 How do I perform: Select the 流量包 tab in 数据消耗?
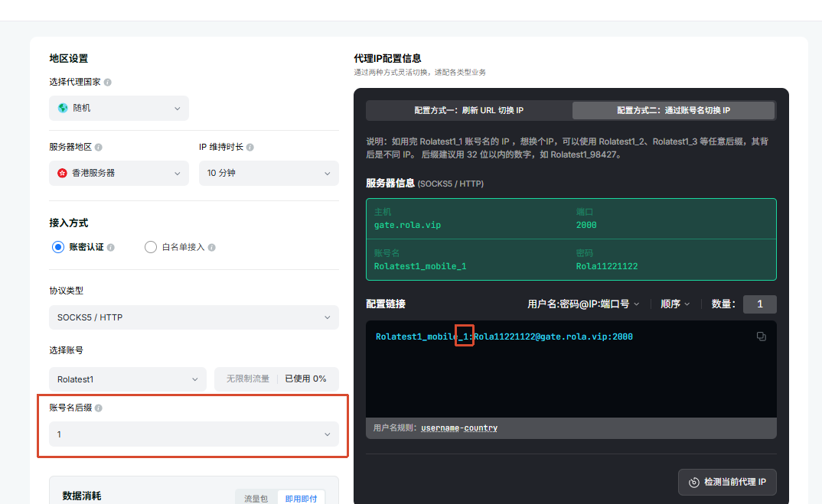tap(256, 498)
